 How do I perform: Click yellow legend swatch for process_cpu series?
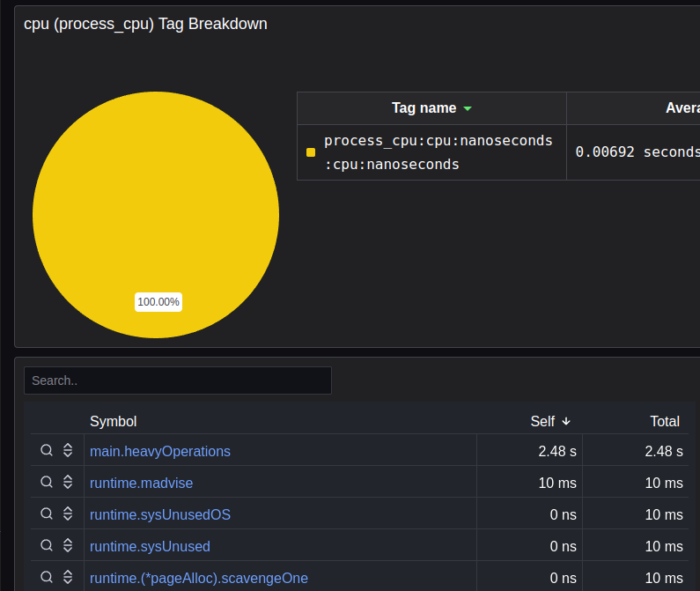[311, 152]
